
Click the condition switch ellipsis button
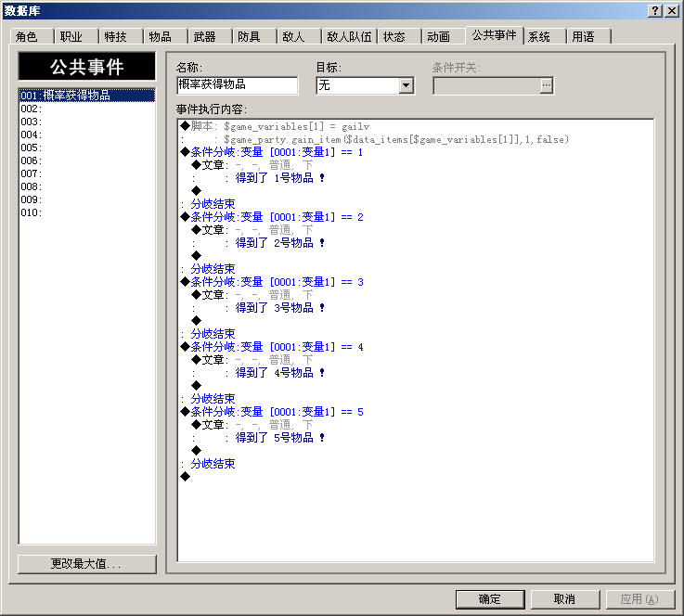tap(546, 85)
